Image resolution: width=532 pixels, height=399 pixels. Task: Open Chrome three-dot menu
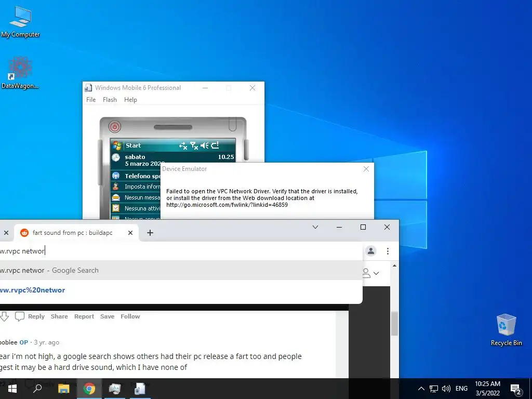click(388, 251)
